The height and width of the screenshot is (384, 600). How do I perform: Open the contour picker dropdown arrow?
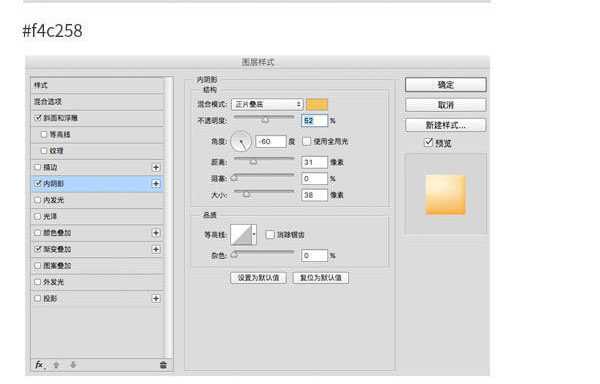click(254, 234)
